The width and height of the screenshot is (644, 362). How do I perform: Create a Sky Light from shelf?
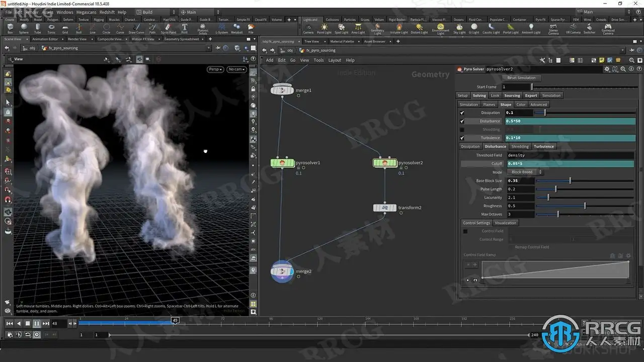pyautogui.click(x=459, y=28)
